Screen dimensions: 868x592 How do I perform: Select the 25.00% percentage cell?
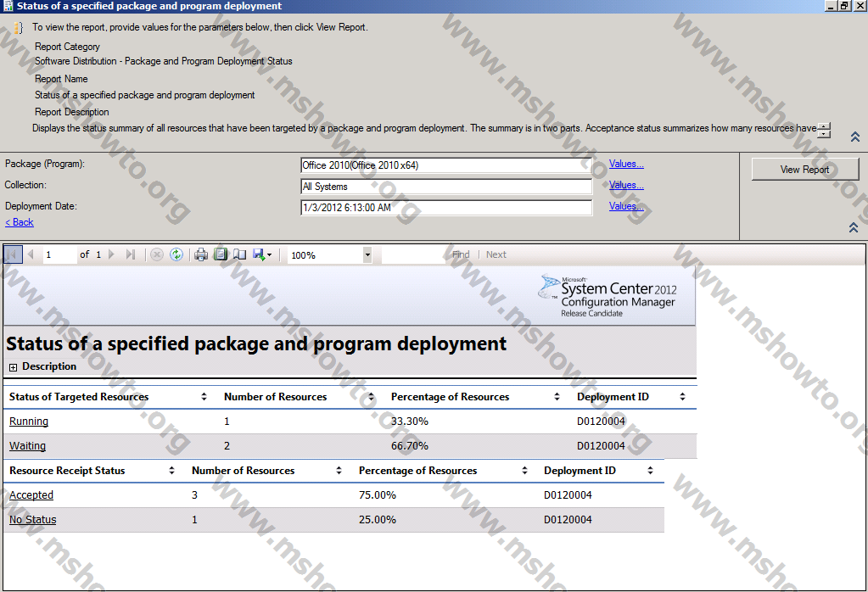click(378, 520)
